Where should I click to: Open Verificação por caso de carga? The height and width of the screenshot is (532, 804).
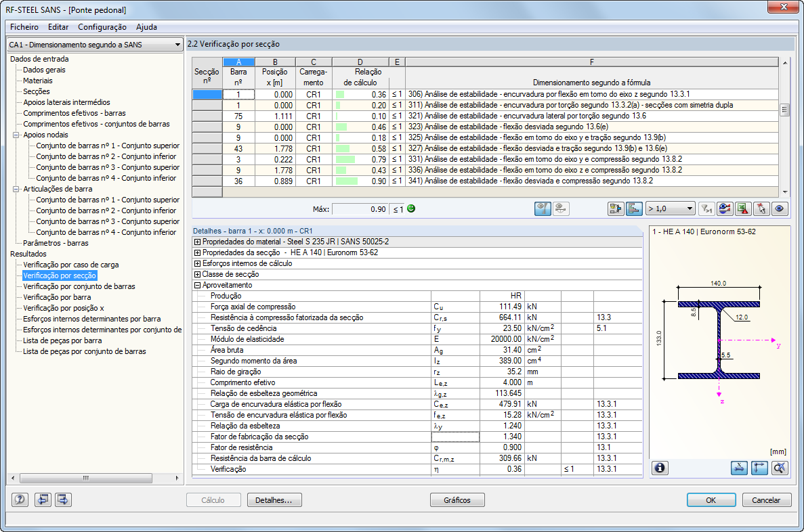click(x=70, y=265)
